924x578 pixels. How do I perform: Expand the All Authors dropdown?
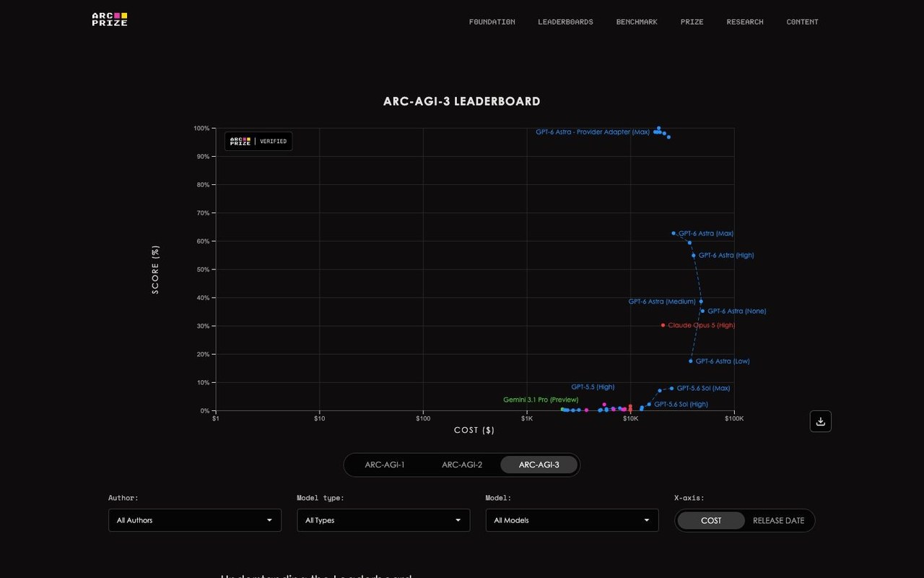click(195, 520)
